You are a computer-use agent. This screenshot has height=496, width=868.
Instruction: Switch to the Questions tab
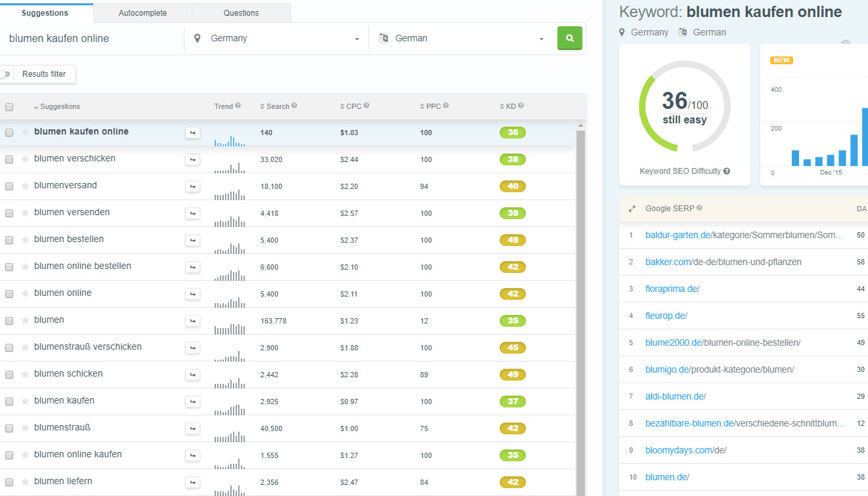coord(241,13)
